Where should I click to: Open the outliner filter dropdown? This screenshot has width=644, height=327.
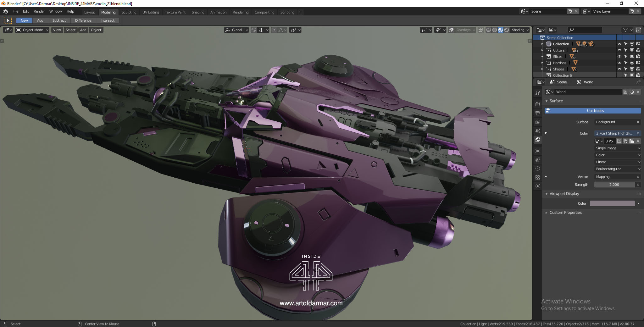click(x=628, y=30)
